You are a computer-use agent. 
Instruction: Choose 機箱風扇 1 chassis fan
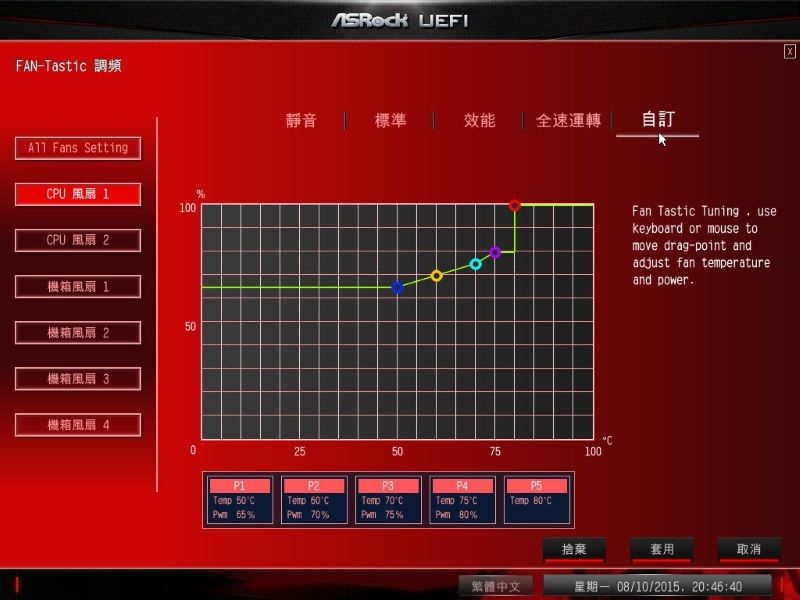[x=78, y=287]
